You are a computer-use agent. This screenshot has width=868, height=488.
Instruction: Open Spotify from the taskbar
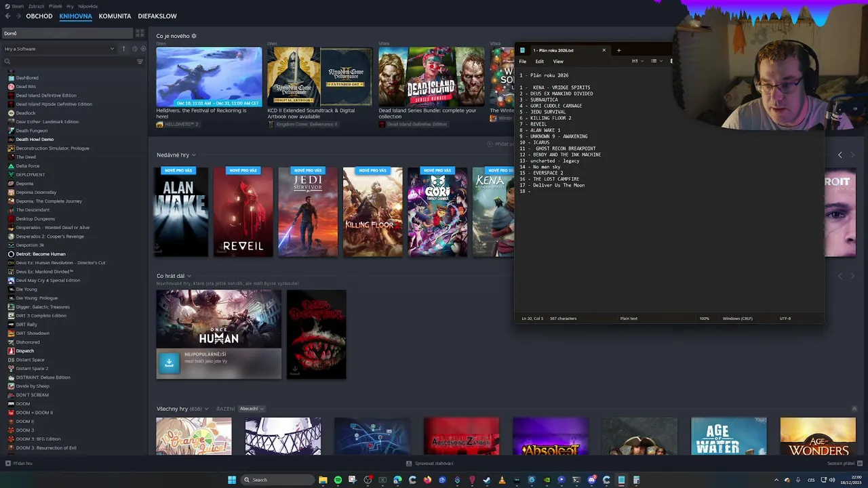[338, 480]
